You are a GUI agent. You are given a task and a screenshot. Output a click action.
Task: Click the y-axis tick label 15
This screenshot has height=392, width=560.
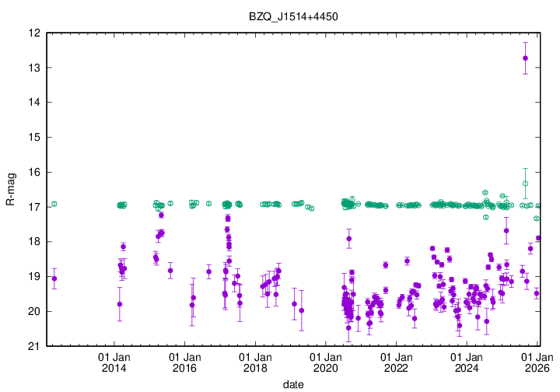coord(35,138)
